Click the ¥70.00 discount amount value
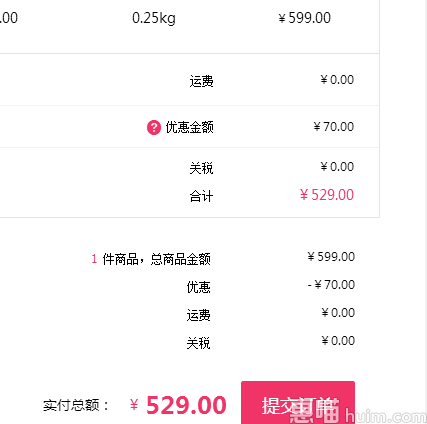 pos(334,127)
